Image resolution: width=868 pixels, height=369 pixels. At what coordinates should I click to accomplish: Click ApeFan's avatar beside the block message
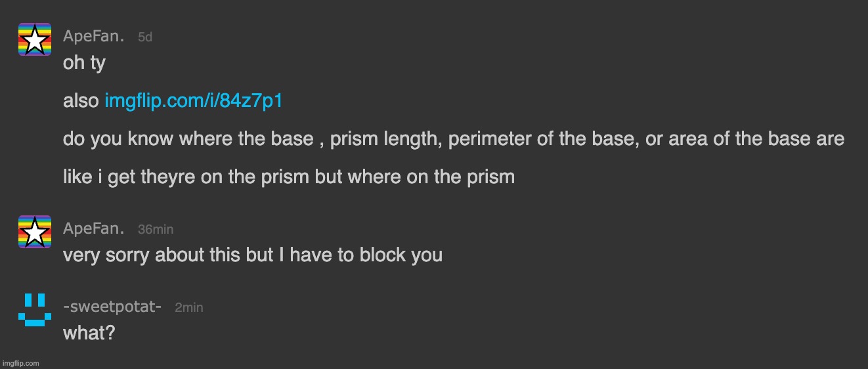(35, 231)
